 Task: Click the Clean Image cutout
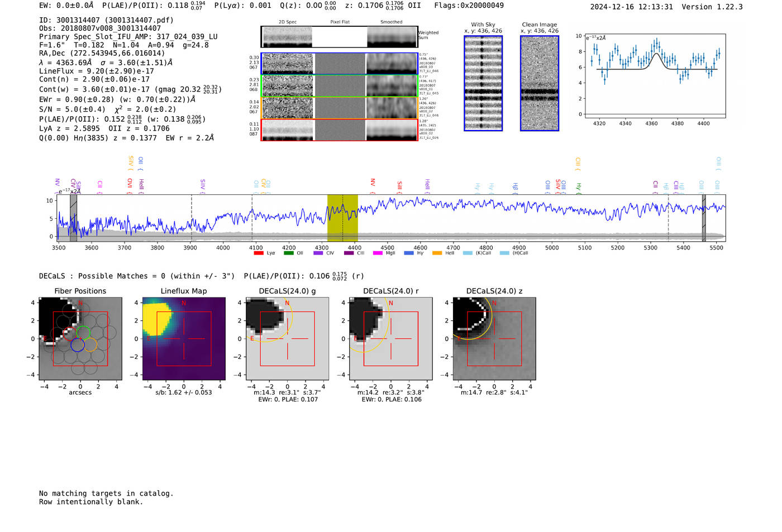[x=540, y=83]
